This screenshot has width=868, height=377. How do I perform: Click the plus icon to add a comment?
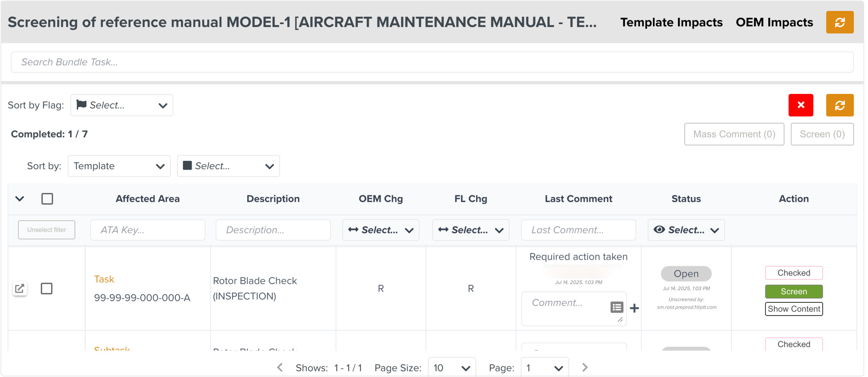point(634,308)
